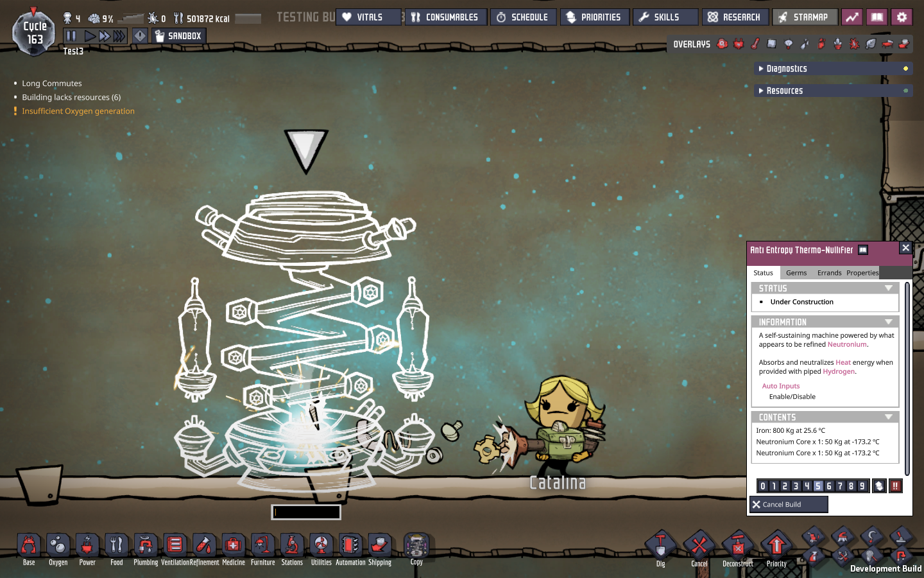
Task: Open the Starmap screen
Action: pos(805,17)
